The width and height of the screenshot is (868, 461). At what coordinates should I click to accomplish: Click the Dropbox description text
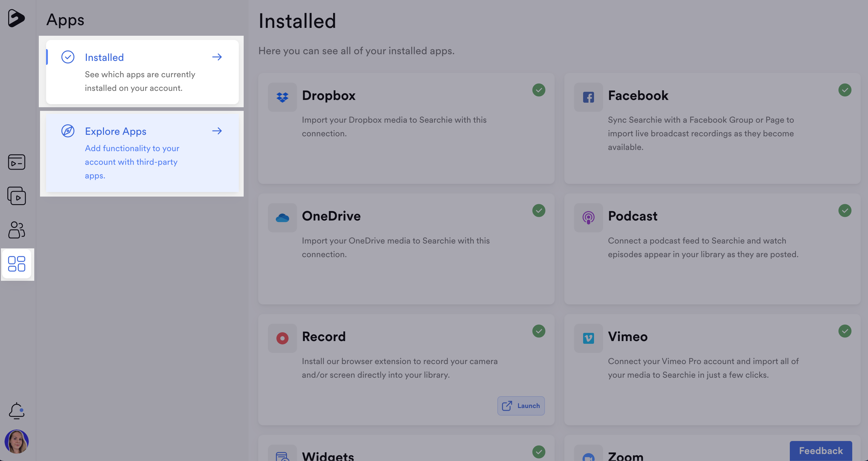click(394, 127)
